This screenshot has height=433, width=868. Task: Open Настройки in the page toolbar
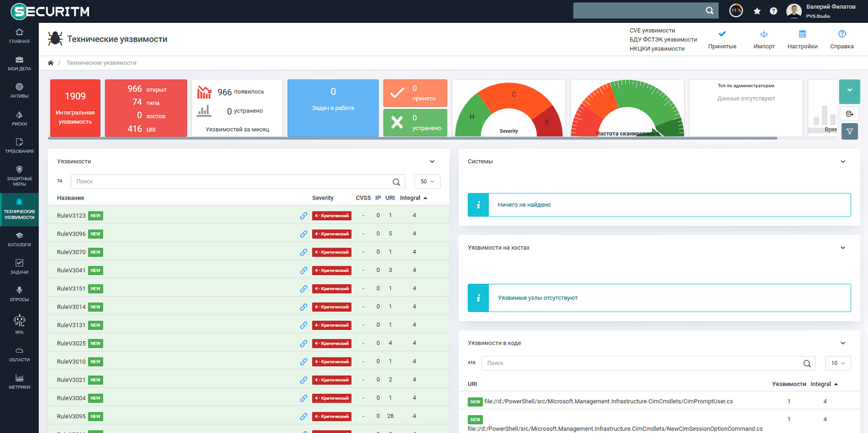(x=802, y=40)
